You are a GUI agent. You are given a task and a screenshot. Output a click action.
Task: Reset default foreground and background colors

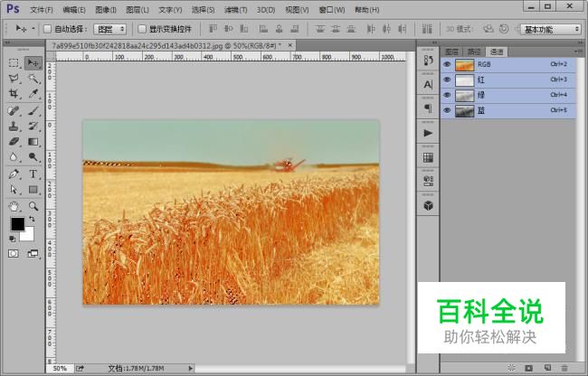[x=13, y=239]
